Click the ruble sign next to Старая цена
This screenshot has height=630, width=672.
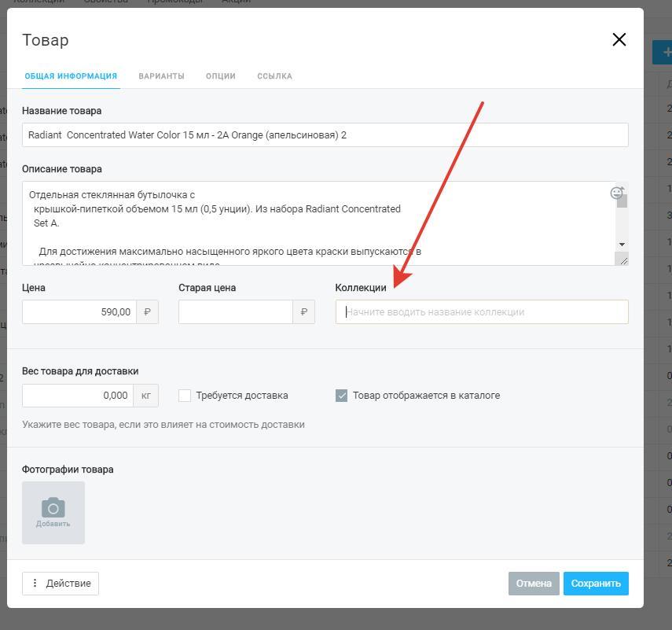click(304, 311)
